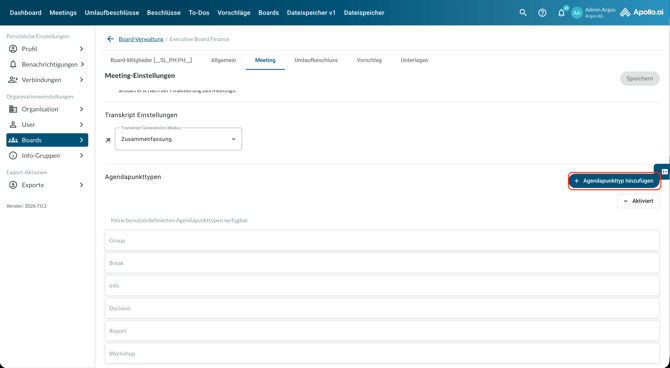Viewport: 670px width, 368px height.
Task: Follow the Board-Verwaltung breadcrumb link
Action: tap(141, 39)
